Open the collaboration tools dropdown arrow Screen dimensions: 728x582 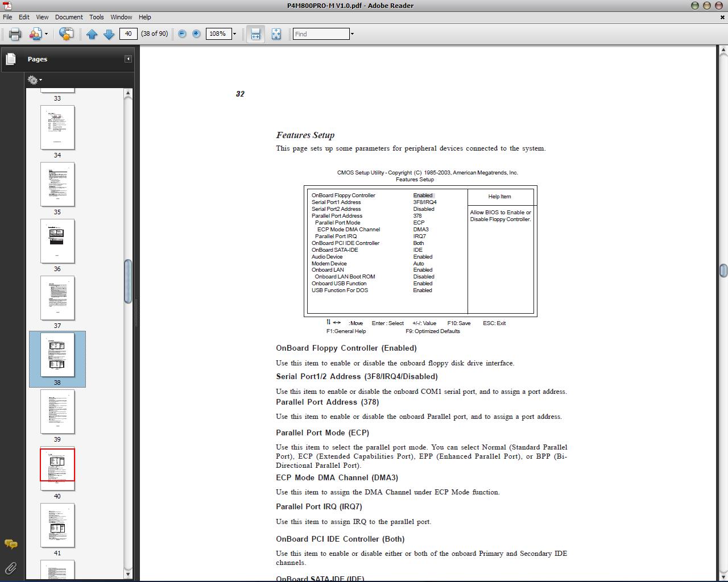46,34
